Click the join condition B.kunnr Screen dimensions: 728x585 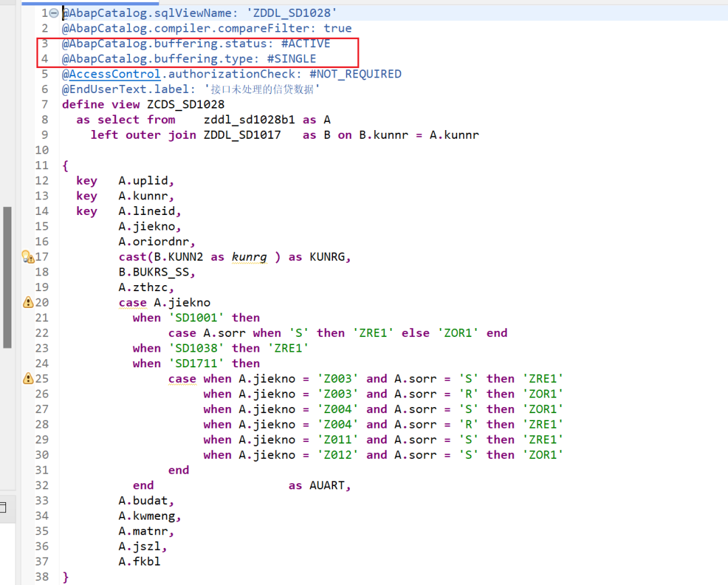(x=384, y=135)
